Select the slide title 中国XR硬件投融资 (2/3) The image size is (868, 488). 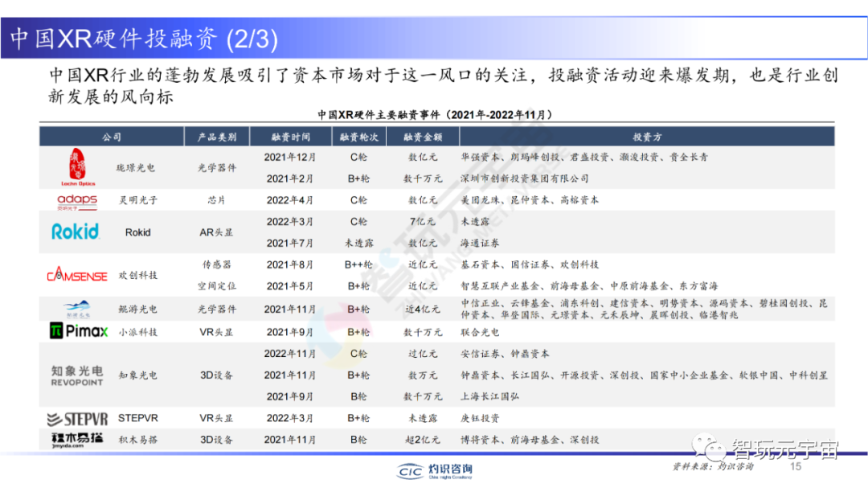pyautogui.click(x=144, y=39)
